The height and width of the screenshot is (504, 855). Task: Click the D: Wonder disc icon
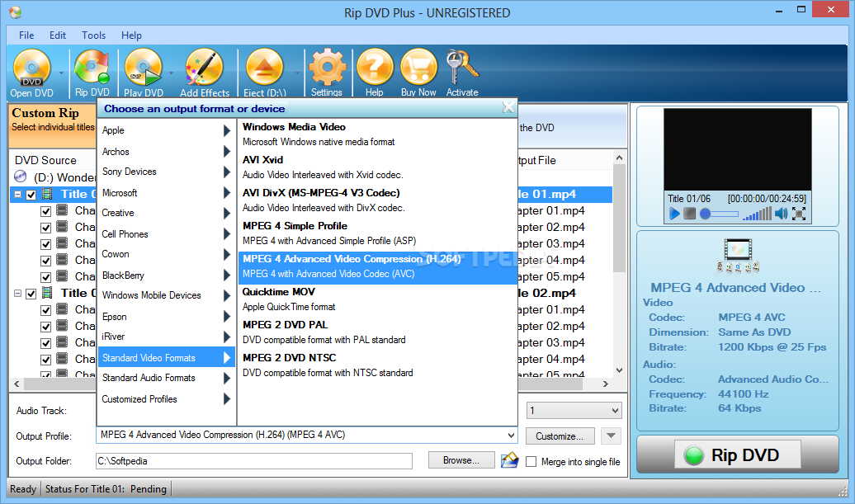[20, 177]
